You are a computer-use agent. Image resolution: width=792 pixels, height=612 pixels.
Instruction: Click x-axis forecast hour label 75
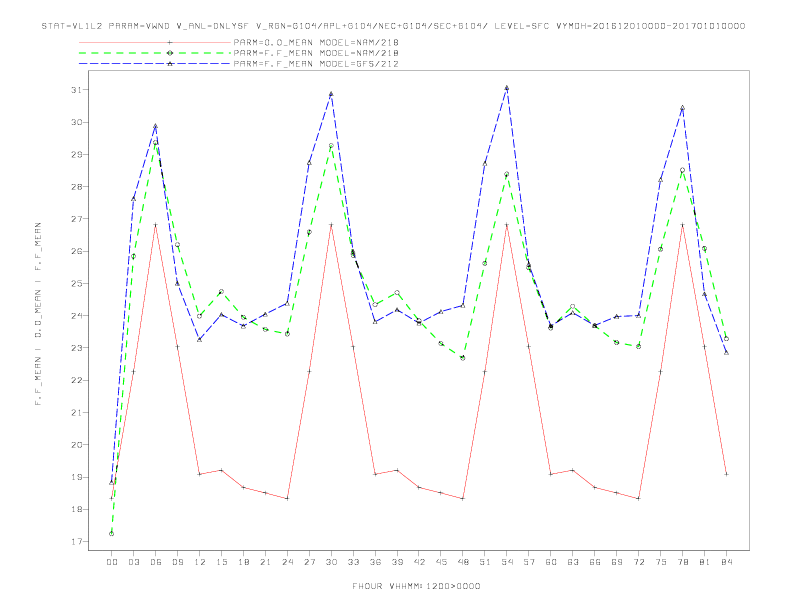coord(661,562)
